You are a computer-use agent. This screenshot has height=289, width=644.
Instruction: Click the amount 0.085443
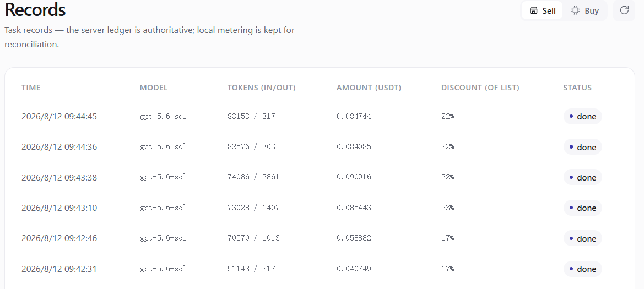(x=354, y=208)
